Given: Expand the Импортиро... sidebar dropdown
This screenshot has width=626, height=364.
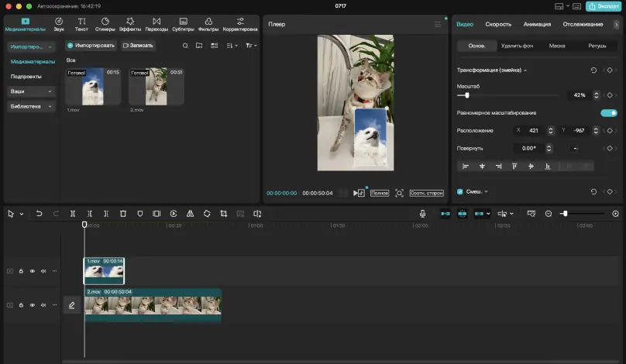Looking at the screenshot, I should coord(31,46).
